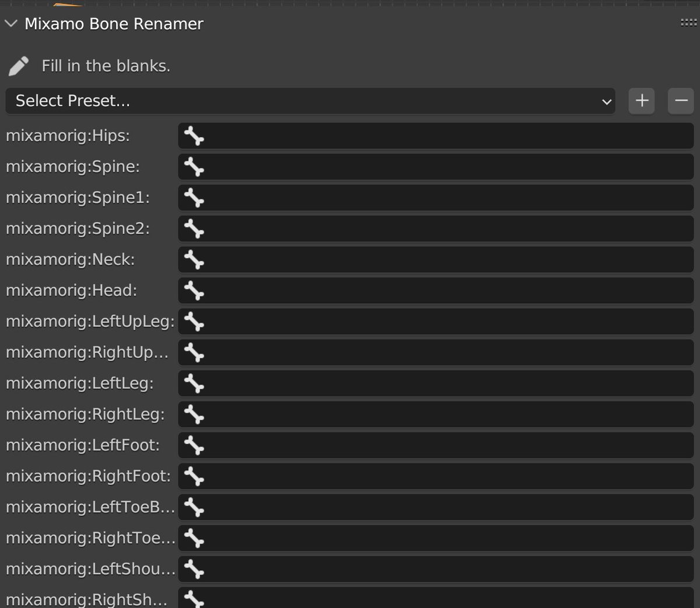Image resolution: width=700 pixels, height=608 pixels.
Task: Click the mixamorig:LeftFoot bone field
Action: click(x=436, y=445)
